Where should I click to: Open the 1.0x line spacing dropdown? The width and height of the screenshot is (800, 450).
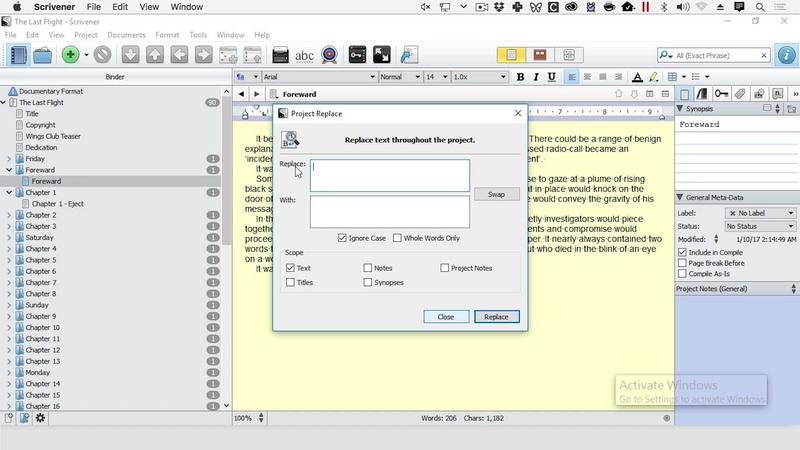pos(479,77)
